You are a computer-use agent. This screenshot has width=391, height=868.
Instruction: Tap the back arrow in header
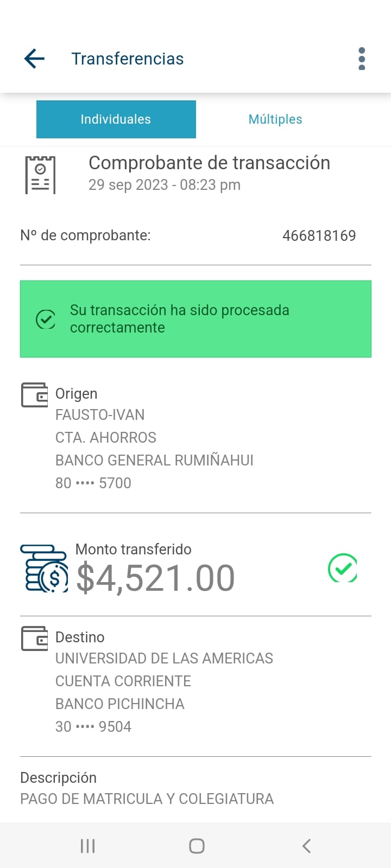click(x=34, y=59)
